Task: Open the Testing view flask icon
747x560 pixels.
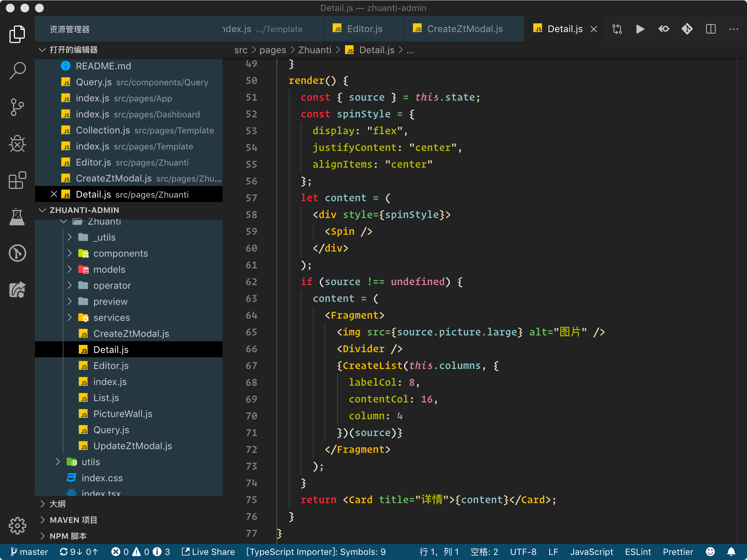Action: [17, 217]
